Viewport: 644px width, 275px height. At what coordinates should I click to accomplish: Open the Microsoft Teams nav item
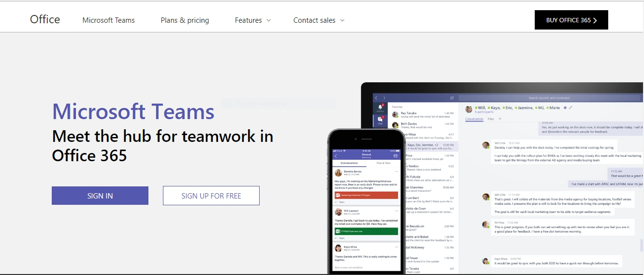108,20
